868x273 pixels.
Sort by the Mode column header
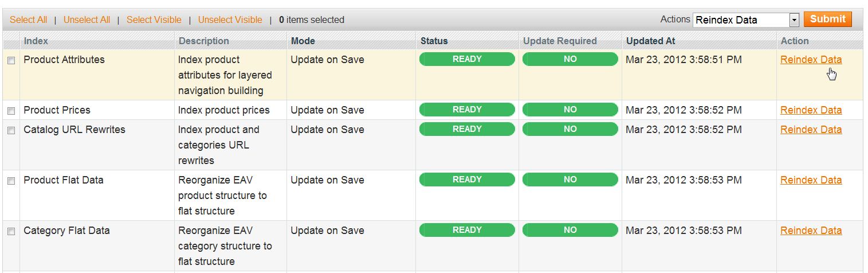303,41
